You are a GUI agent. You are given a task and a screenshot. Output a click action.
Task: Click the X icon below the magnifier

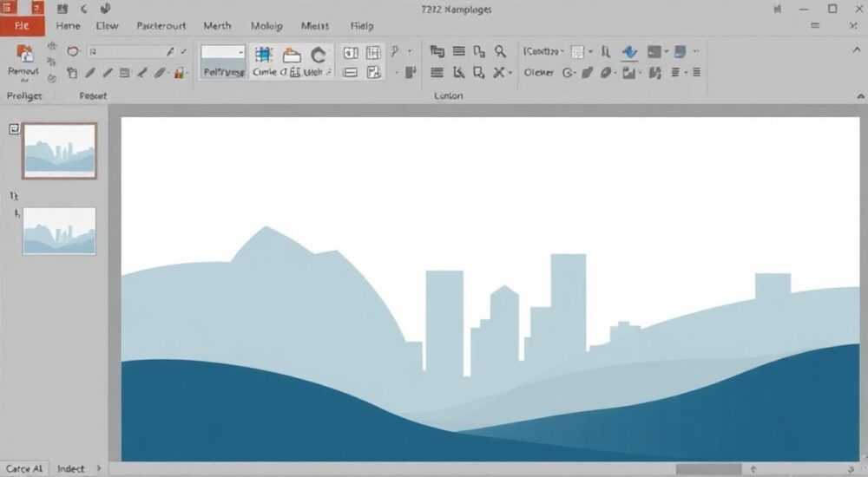pos(499,73)
